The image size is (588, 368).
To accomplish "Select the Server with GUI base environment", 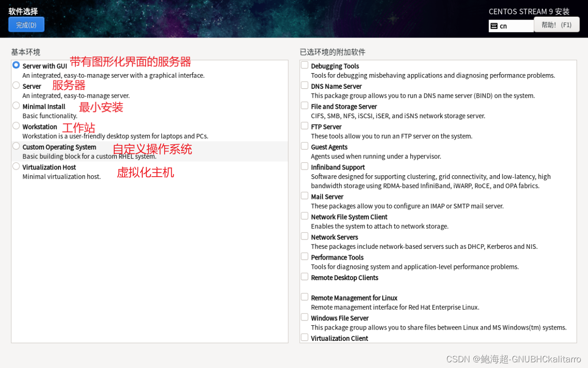I will (x=16, y=65).
